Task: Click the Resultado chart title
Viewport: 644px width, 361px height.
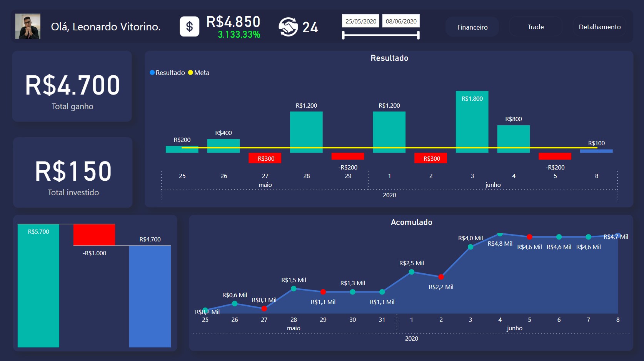Action: 389,58
